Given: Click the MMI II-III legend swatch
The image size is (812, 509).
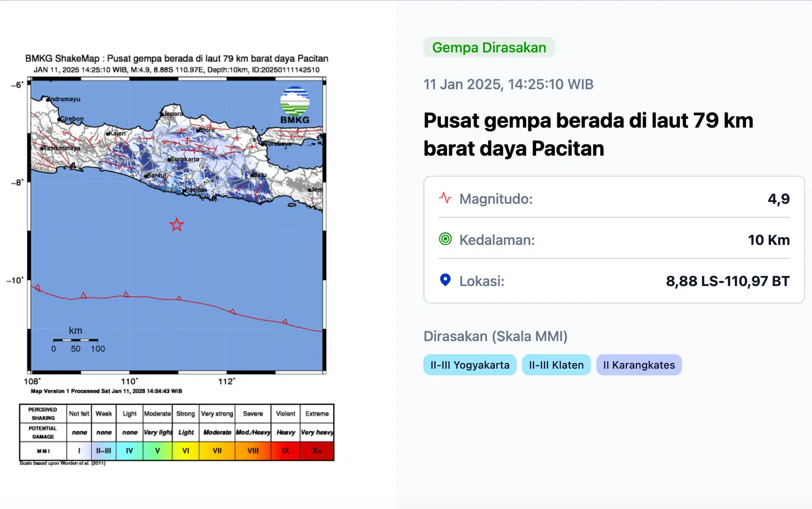Looking at the screenshot, I should coord(104,451).
